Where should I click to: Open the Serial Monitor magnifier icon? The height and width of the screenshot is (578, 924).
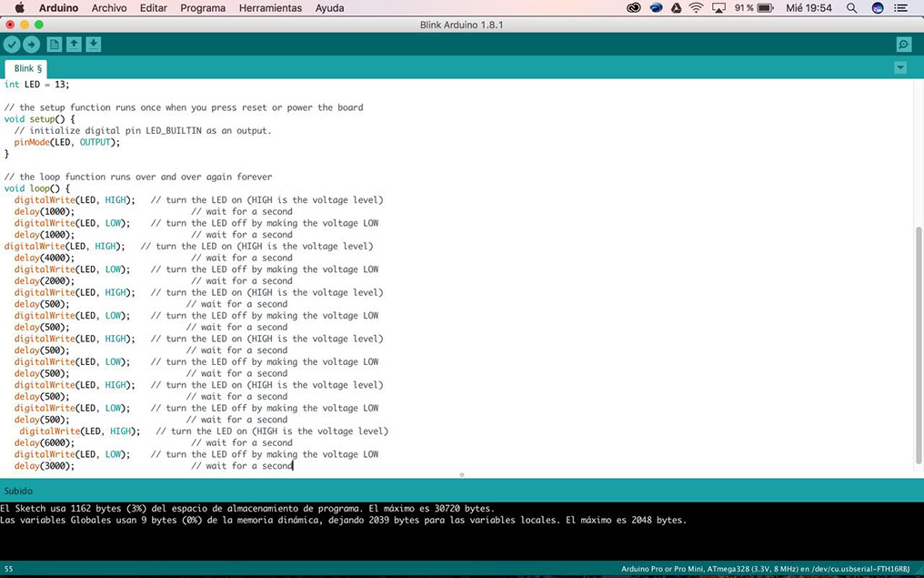coord(903,45)
